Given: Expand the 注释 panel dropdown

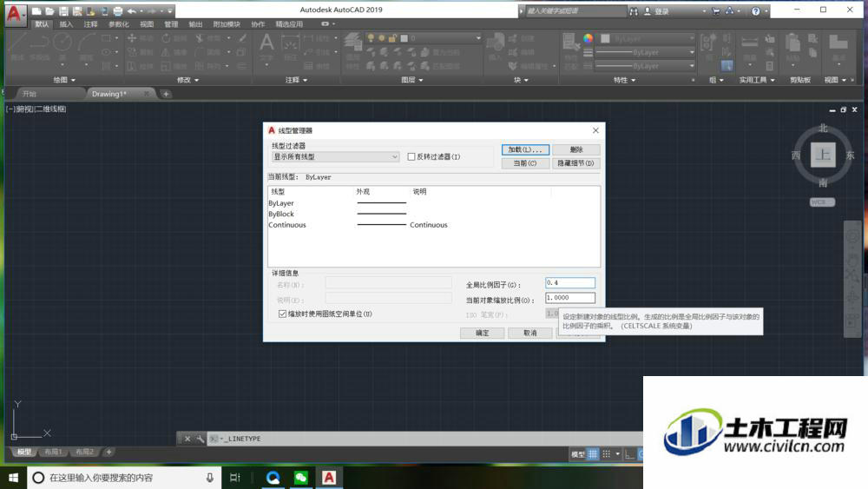Looking at the screenshot, I should [x=296, y=80].
